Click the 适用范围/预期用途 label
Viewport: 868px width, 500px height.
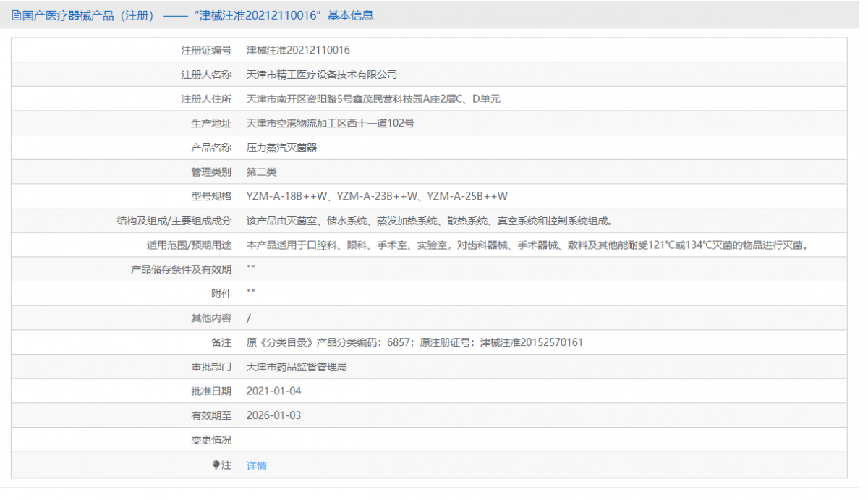[189, 245]
